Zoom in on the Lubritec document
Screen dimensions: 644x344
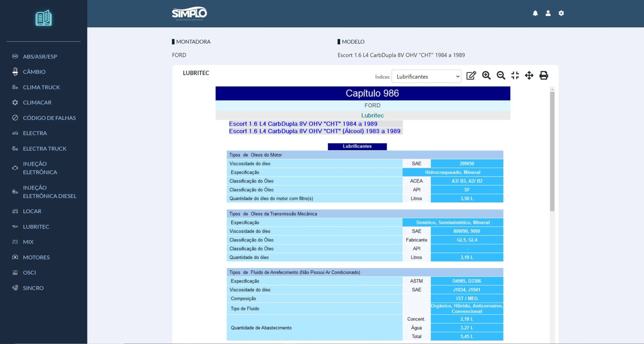(x=486, y=76)
